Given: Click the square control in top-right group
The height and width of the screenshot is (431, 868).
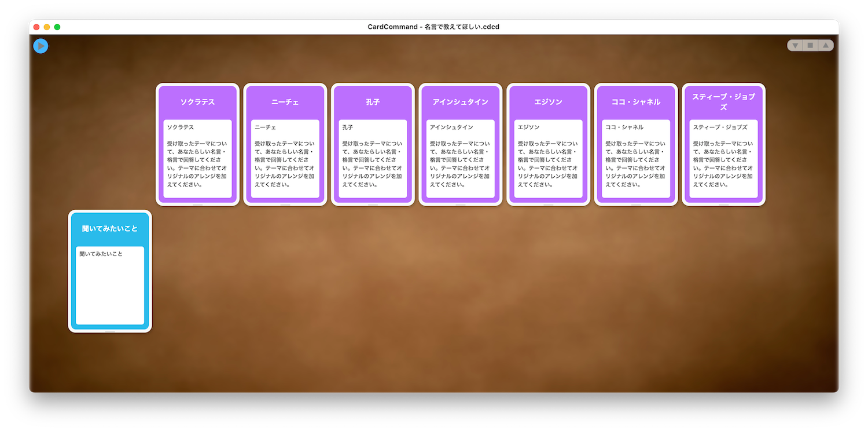Looking at the screenshot, I should click(x=810, y=45).
